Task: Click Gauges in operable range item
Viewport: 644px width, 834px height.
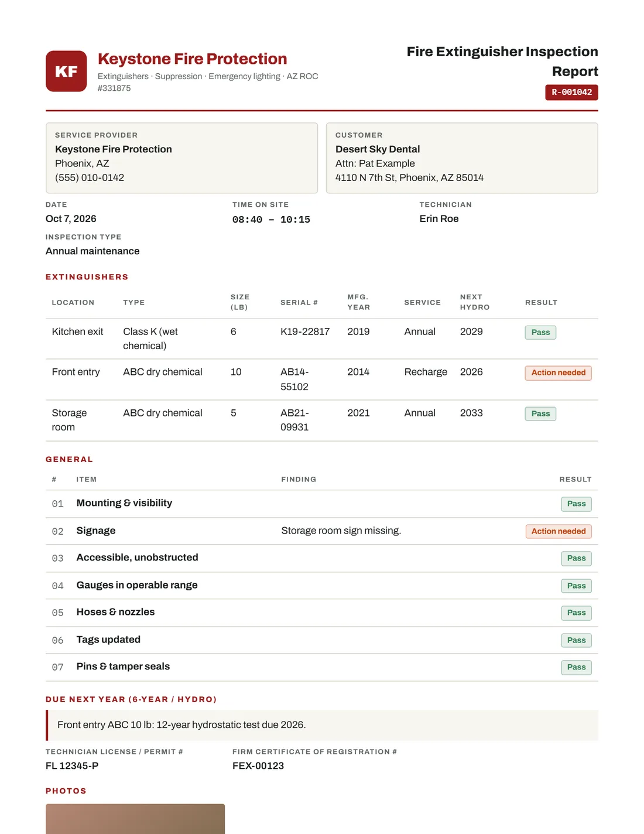Action: 137,585
